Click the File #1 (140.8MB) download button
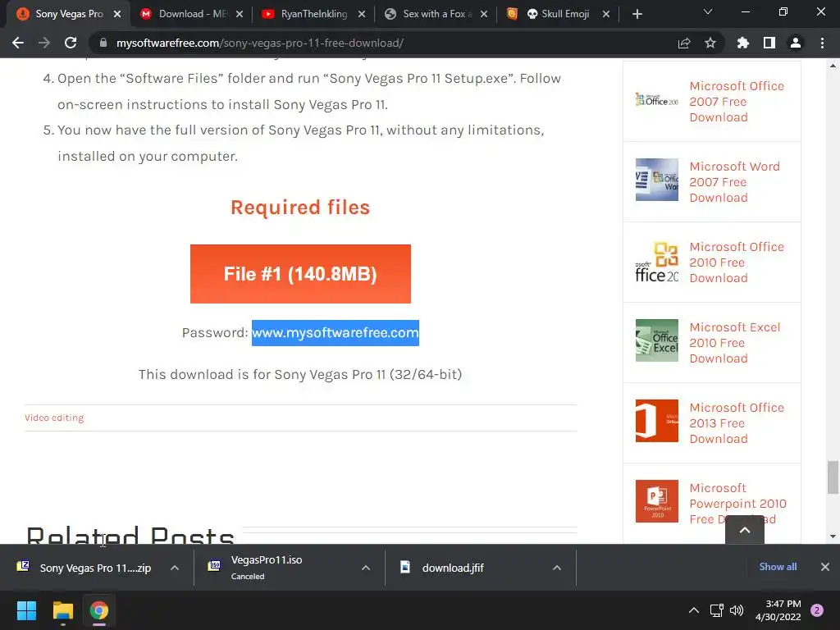This screenshot has height=630, width=840. [x=300, y=274]
